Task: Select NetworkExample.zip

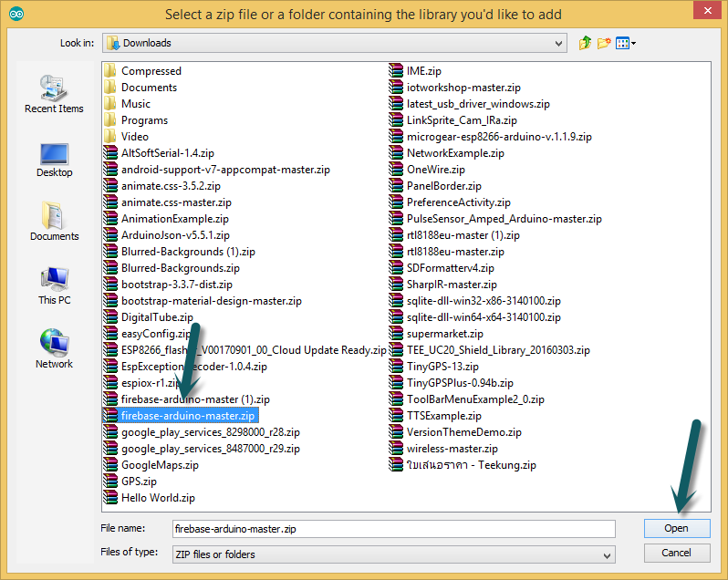Action: (x=447, y=152)
